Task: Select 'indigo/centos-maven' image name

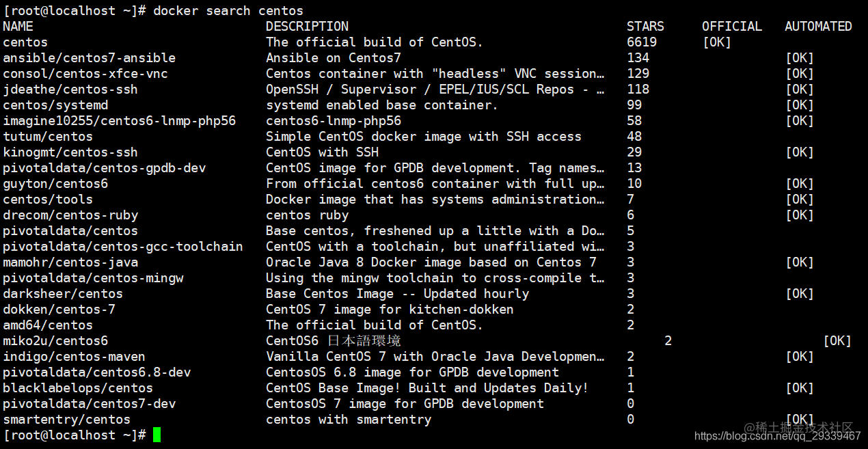Action: [74, 357]
